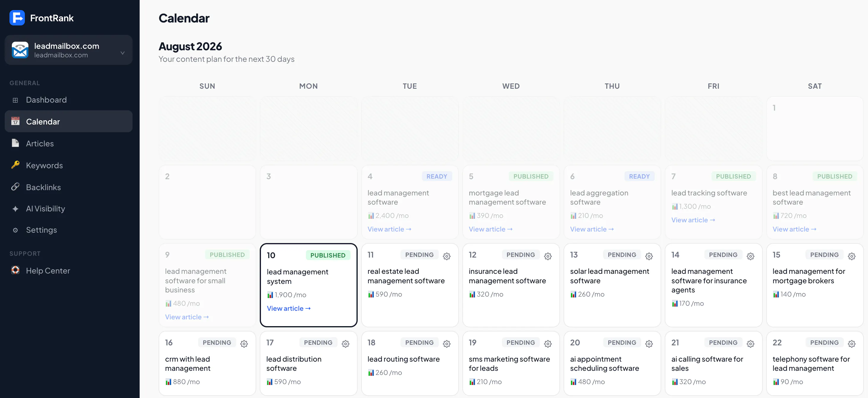Screen dimensions: 868x398
Task: Open settings gear for August 22
Action: point(851,344)
